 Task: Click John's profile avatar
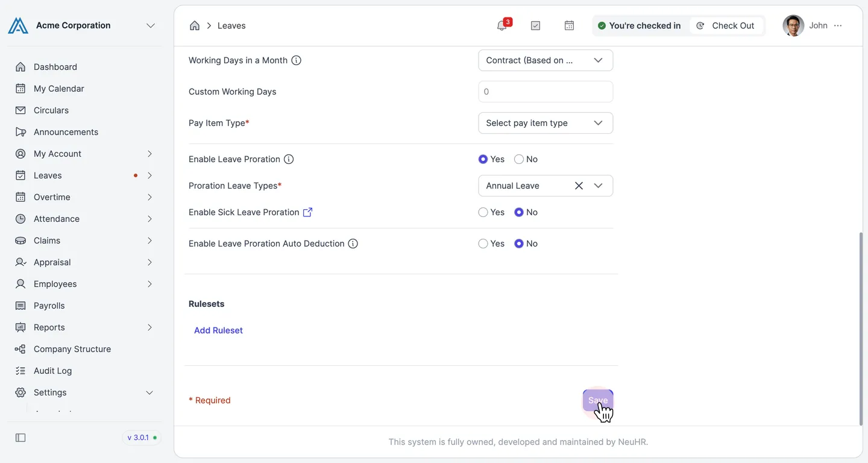click(793, 25)
